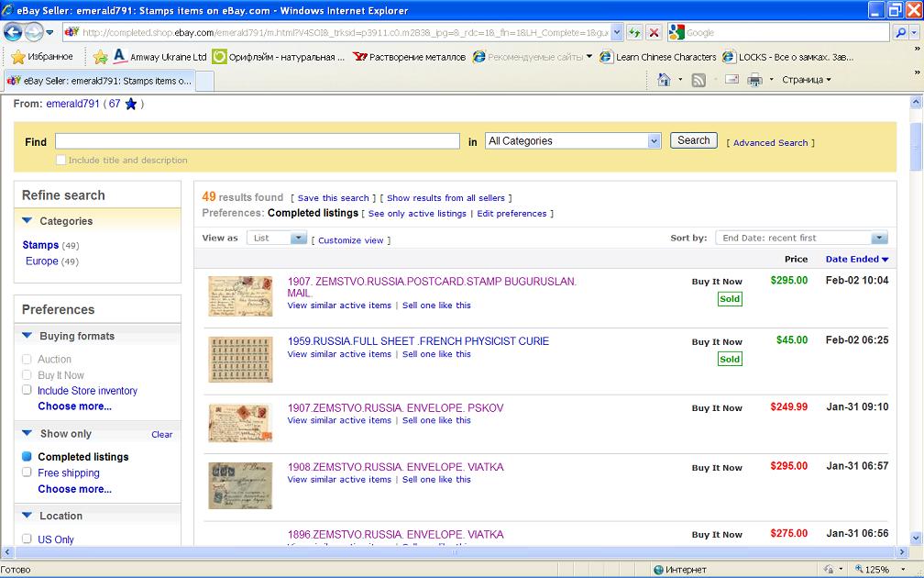Click the browser Forward arrow button
The height and width of the screenshot is (578, 924).
click(34, 32)
